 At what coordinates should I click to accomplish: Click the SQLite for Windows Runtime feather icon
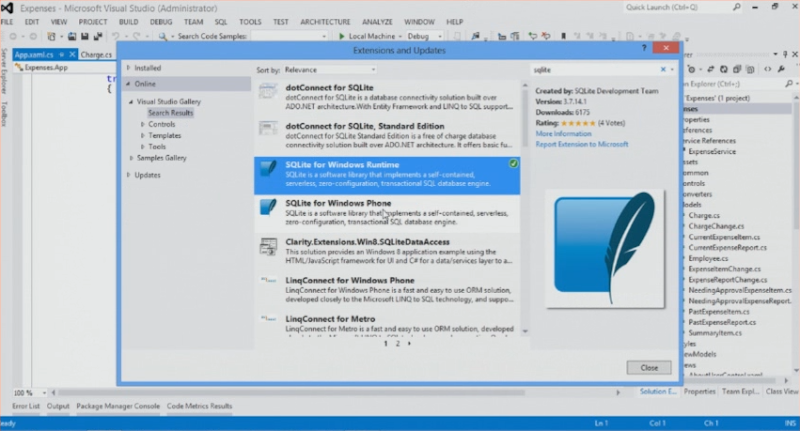(268, 168)
